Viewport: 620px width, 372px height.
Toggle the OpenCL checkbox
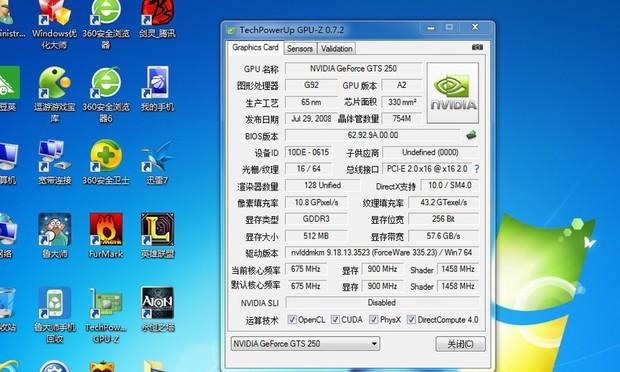(292, 319)
